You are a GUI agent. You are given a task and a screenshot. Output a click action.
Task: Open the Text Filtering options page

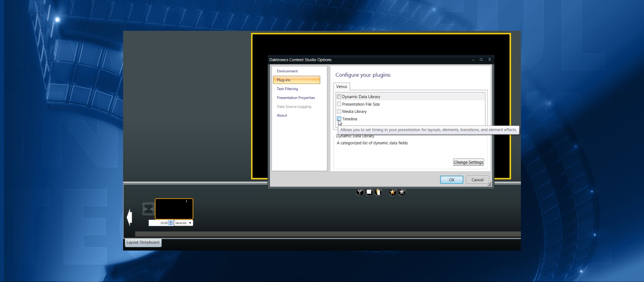click(x=287, y=89)
